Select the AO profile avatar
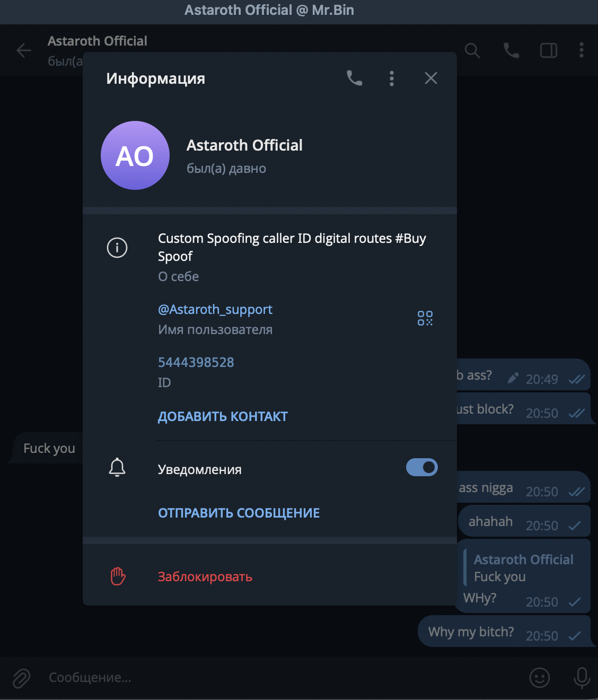Screen dimensions: 598x700 [135, 155]
